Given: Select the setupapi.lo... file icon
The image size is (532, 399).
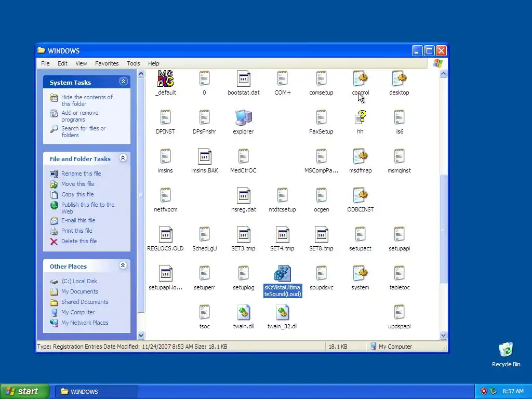Looking at the screenshot, I should [x=166, y=273].
